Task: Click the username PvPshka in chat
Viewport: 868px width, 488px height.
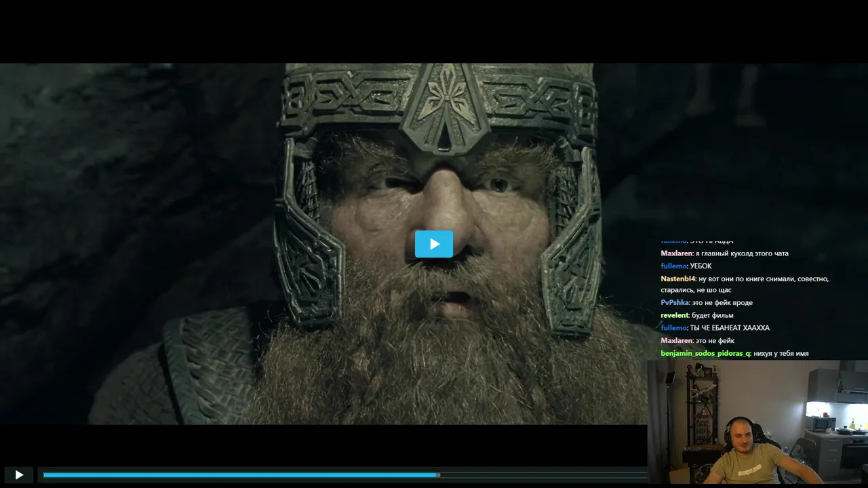Action: pyautogui.click(x=675, y=302)
